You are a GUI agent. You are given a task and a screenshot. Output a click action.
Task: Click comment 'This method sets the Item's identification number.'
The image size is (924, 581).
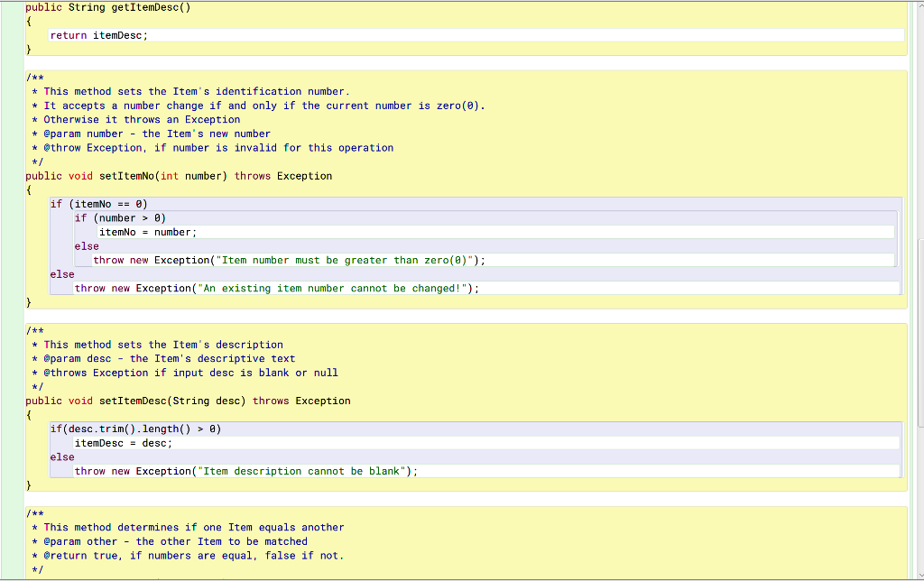tap(196, 91)
